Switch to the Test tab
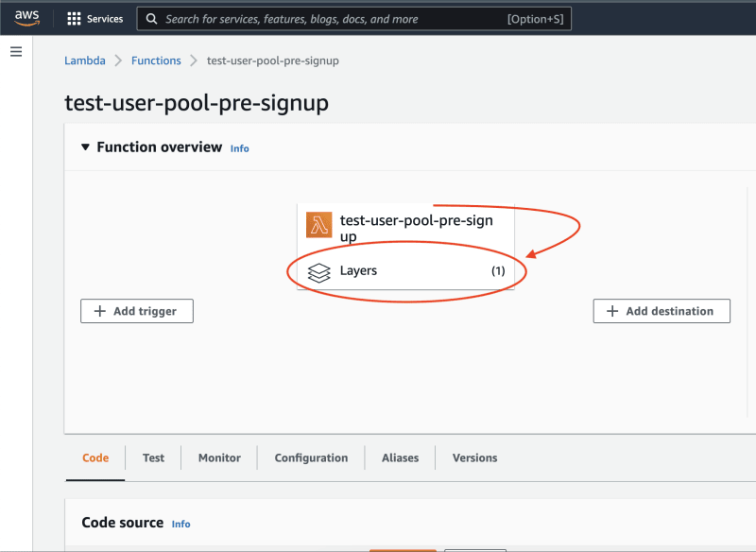This screenshot has height=552, width=756. tap(153, 458)
